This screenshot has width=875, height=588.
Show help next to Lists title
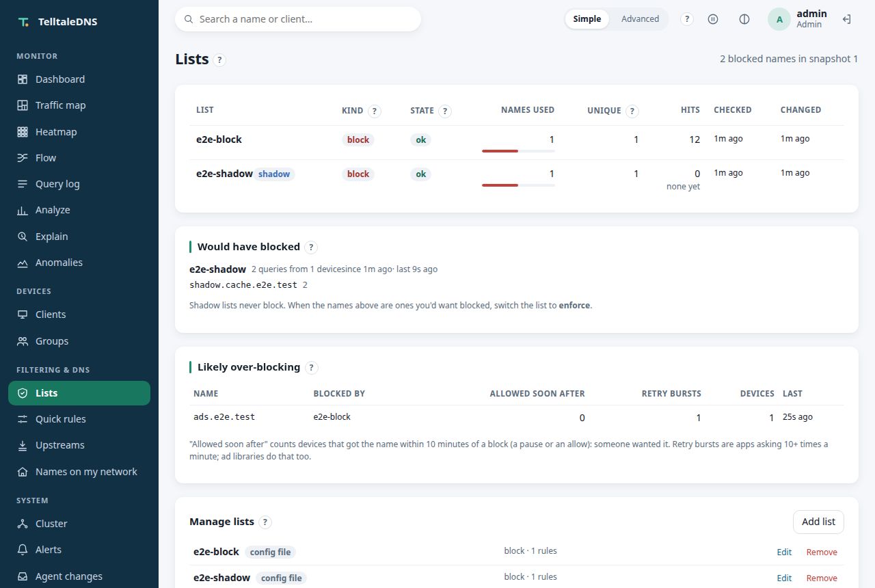219,60
